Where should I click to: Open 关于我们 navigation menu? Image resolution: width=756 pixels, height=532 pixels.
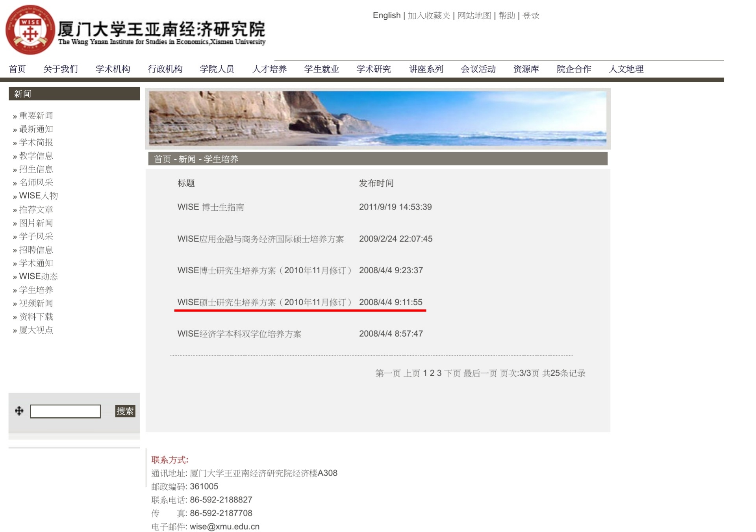[x=61, y=69]
